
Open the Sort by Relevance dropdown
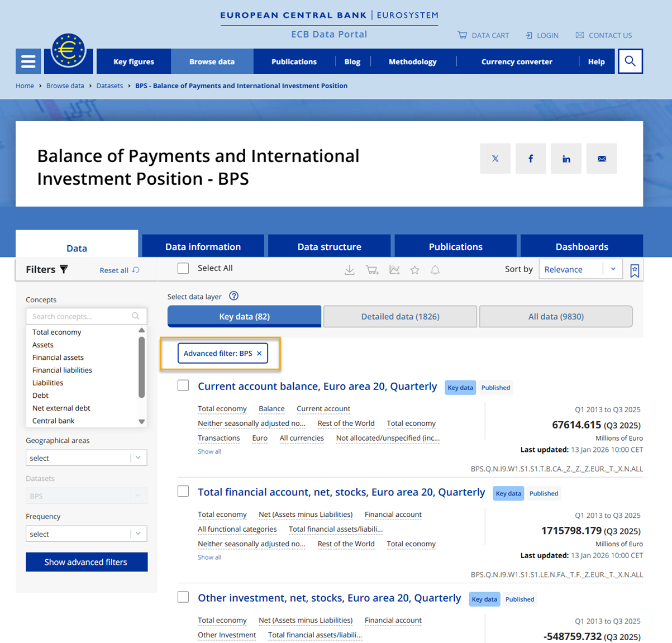click(580, 269)
